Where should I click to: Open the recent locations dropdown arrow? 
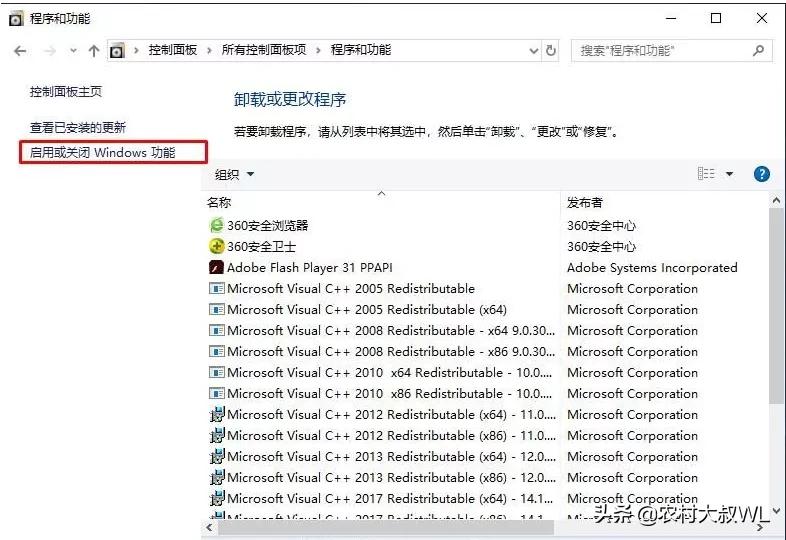tap(73, 51)
